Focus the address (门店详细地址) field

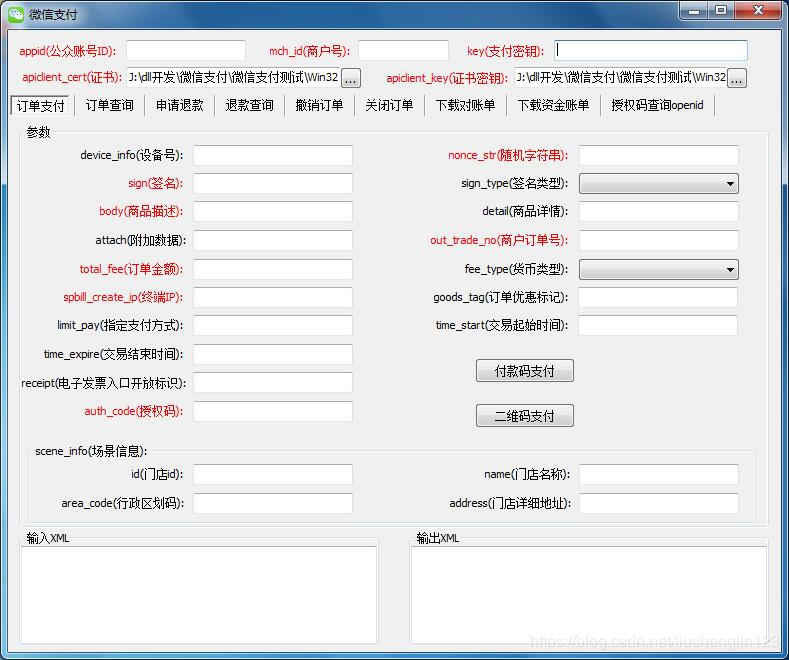click(x=659, y=503)
